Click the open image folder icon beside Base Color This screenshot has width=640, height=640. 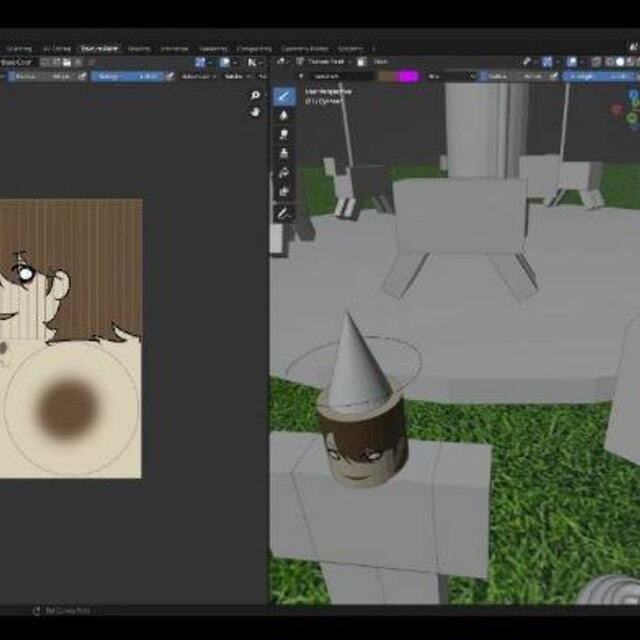(67, 62)
